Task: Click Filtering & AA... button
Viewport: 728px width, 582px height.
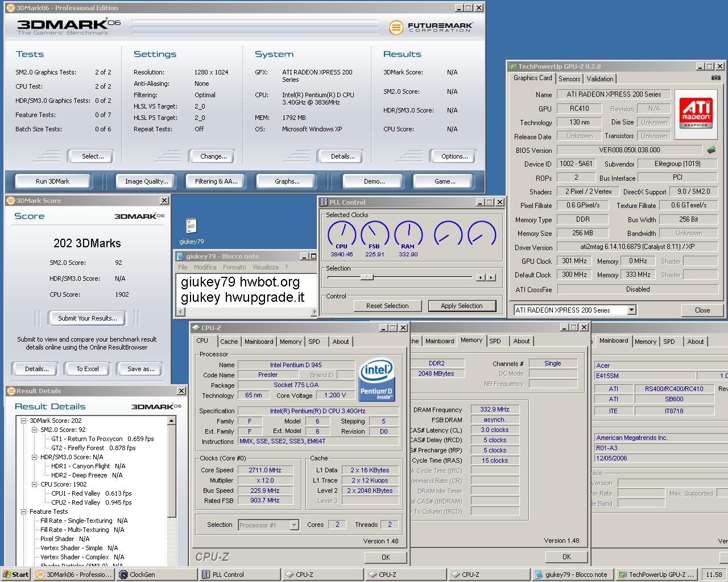Action: coord(216,181)
